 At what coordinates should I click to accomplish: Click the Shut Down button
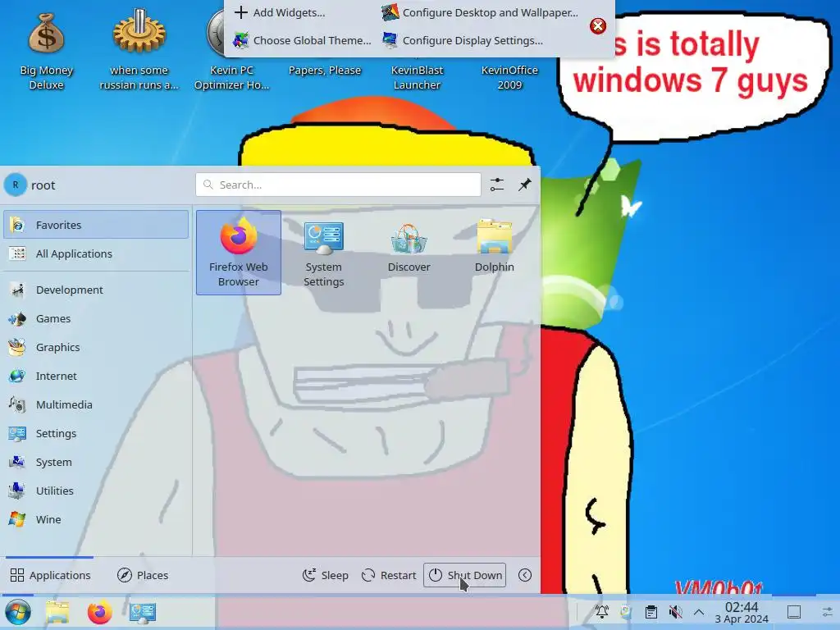point(464,575)
